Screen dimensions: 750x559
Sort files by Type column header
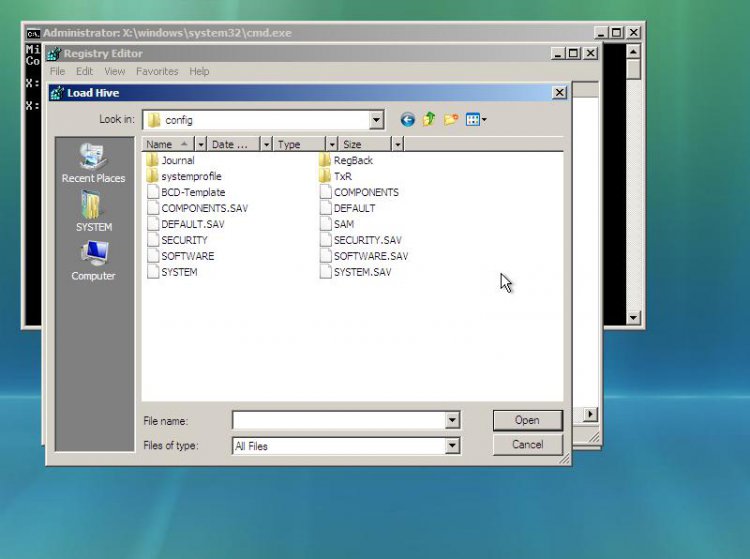click(x=299, y=144)
